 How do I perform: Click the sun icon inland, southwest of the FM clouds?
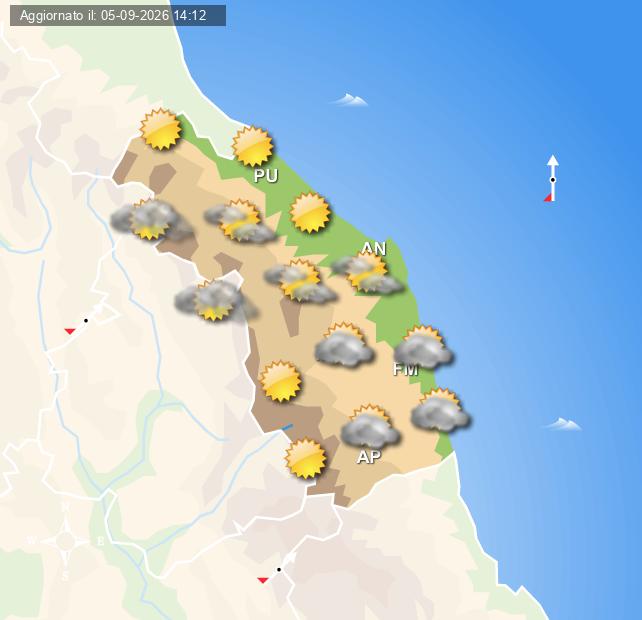(x=281, y=381)
